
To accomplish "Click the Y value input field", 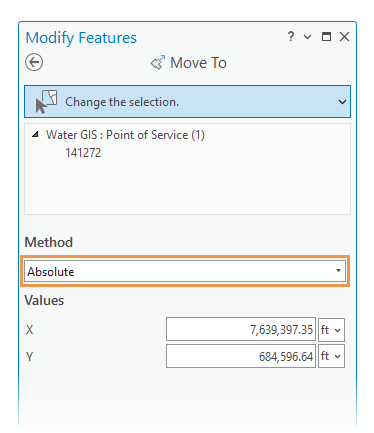I will (241, 356).
